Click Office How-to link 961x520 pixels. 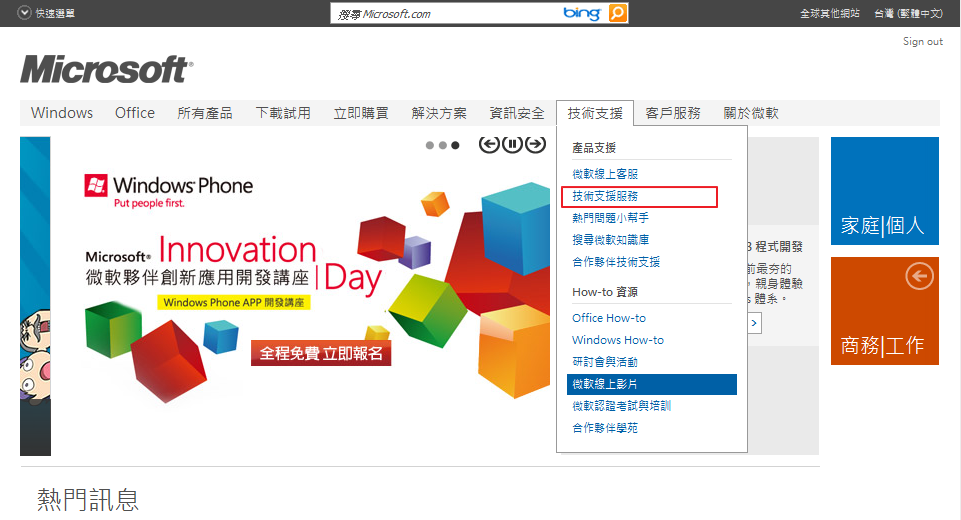[609, 318]
